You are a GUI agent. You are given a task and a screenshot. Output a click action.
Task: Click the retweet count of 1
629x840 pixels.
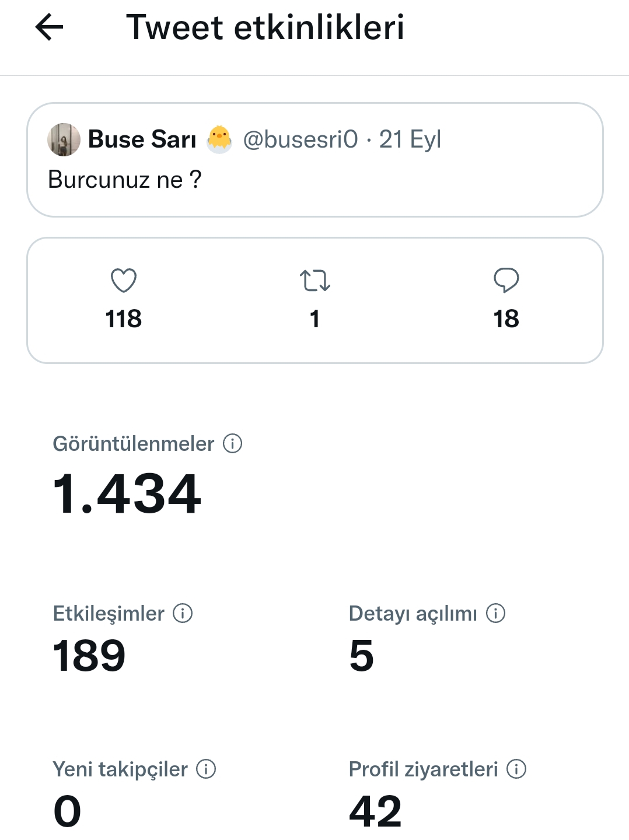pyautogui.click(x=315, y=319)
